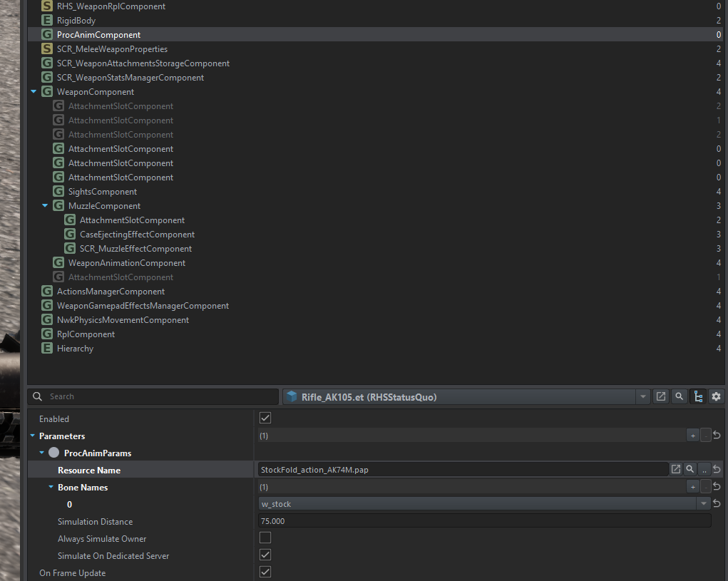This screenshot has width=728, height=581.
Task: Reset Resource Name to default value
Action: pyautogui.click(x=717, y=469)
